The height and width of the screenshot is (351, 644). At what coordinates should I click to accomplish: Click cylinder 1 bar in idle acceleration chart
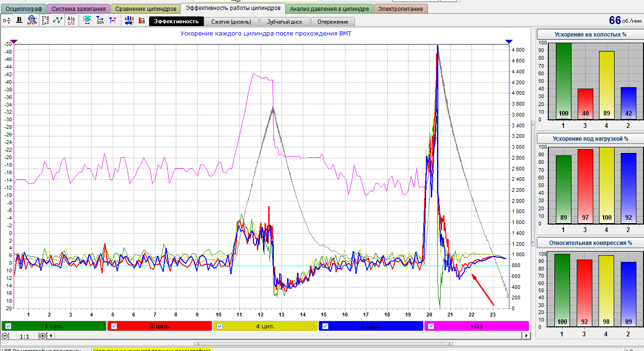pos(563,81)
